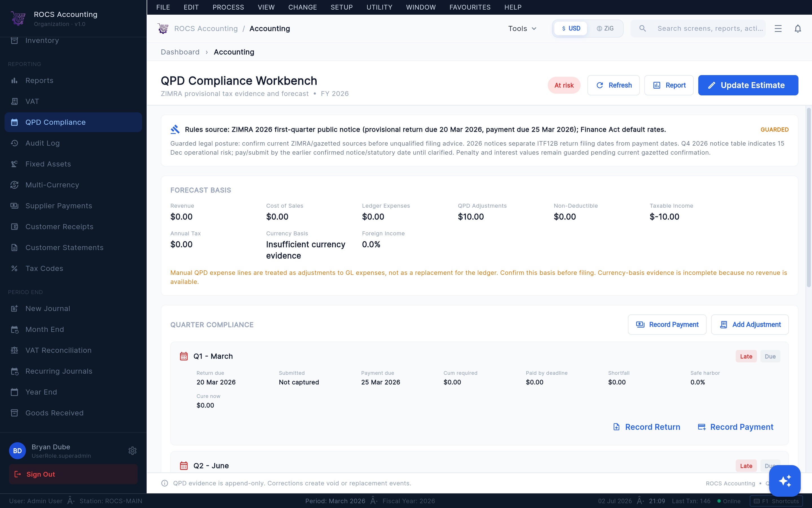Open the Audit Log history icon

(14, 143)
